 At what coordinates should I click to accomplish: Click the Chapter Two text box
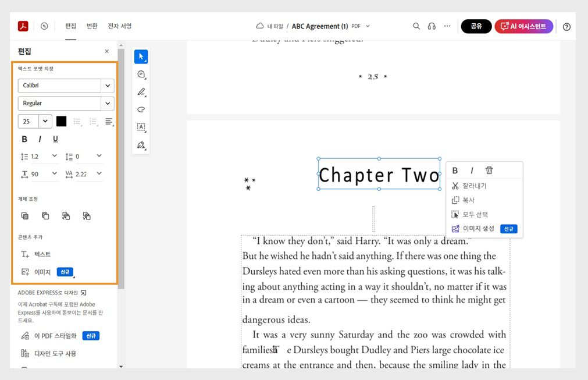tap(379, 175)
